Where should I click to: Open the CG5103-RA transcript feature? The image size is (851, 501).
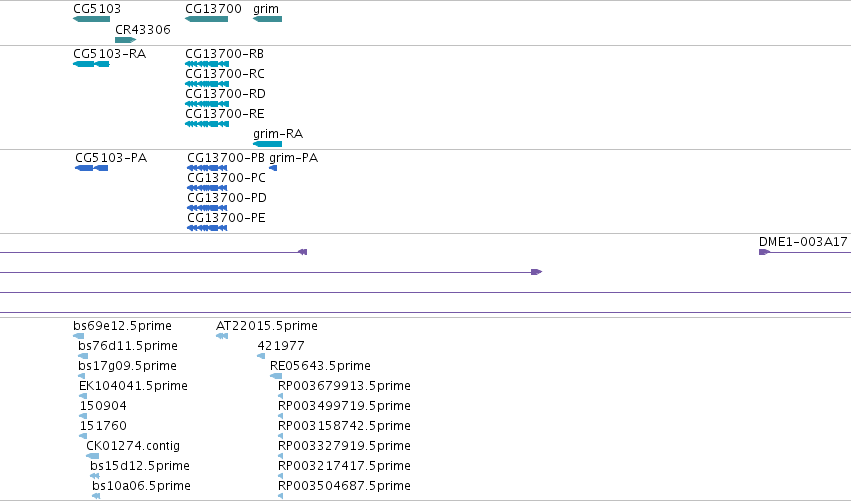point(91,64)
